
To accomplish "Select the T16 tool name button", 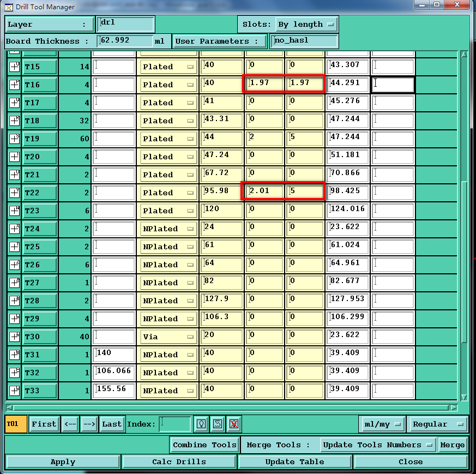I will [x=40, y=85].
